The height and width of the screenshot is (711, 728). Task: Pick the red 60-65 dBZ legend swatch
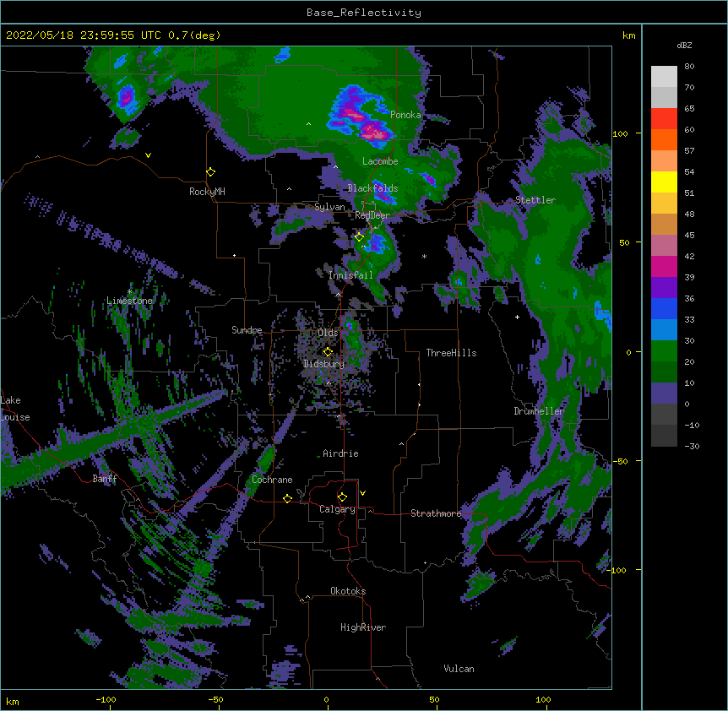click(664, 119)
